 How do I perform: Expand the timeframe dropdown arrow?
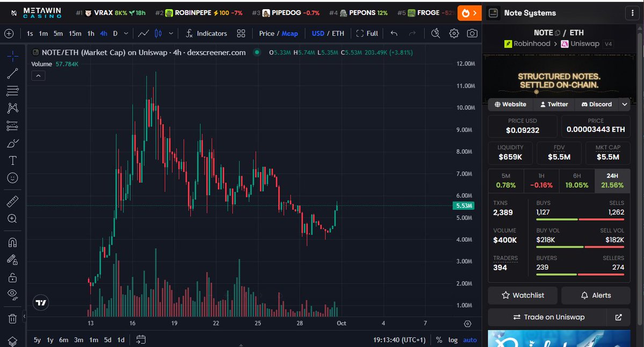[x=126, y=34]
